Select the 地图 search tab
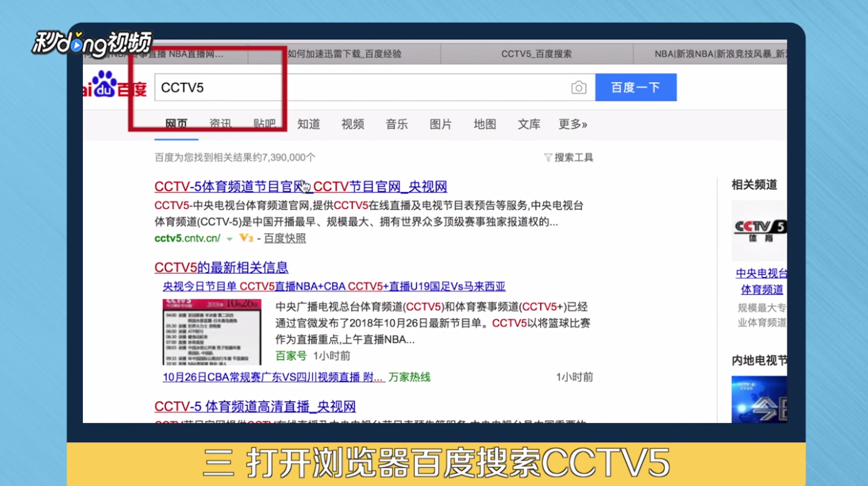 tap(485, 125)
